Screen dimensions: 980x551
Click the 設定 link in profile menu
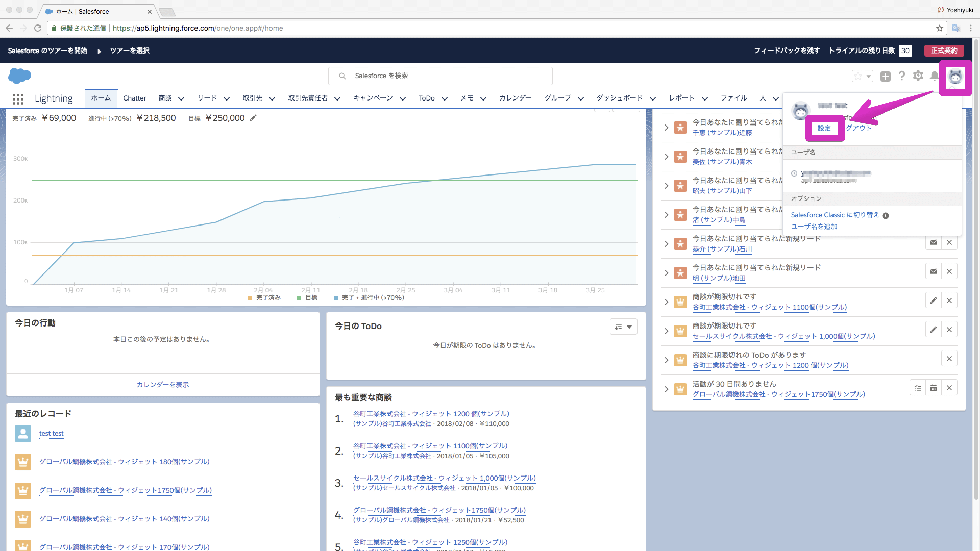point(824,128)
